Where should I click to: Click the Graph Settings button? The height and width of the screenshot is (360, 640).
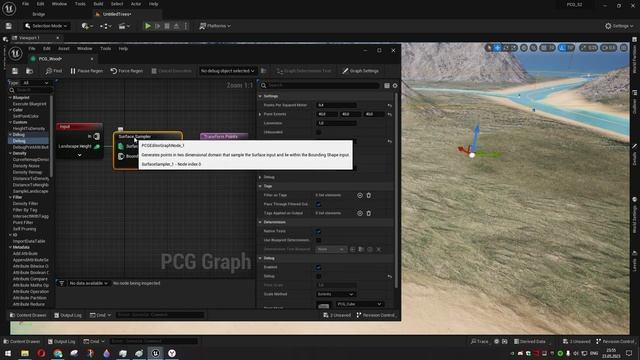point(360,71)
